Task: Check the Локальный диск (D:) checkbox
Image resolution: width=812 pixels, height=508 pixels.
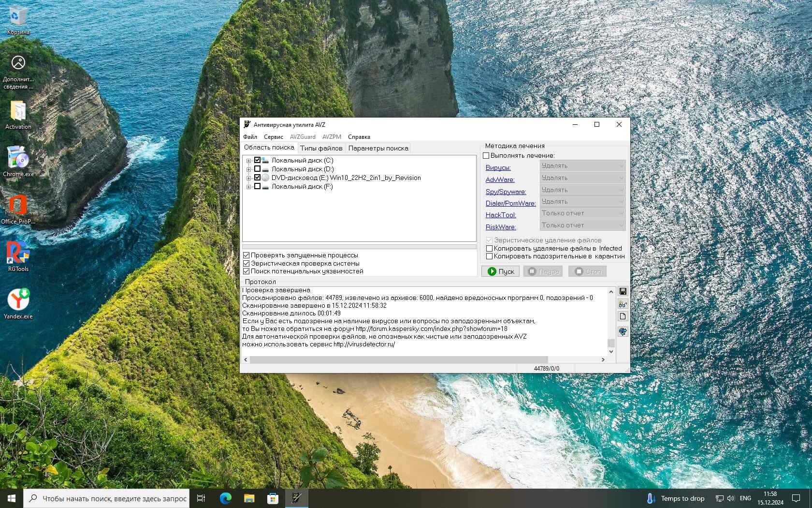Action: pyautogui.click(x=257, y=169)
